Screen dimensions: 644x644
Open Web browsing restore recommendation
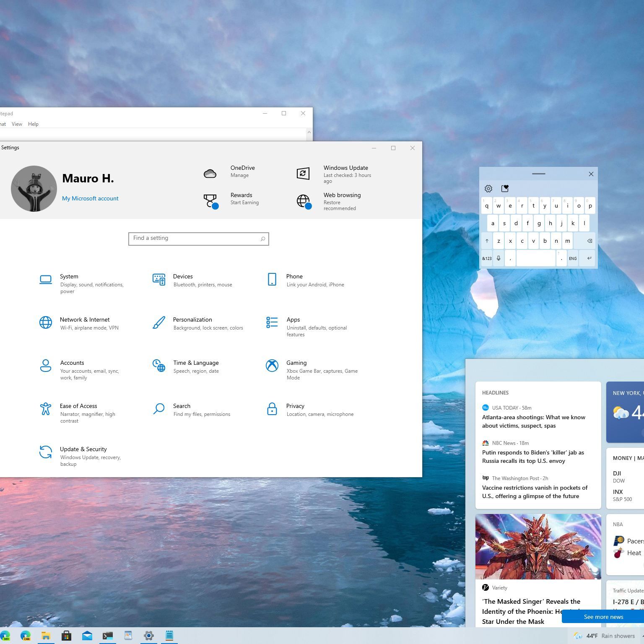point(329,201)
